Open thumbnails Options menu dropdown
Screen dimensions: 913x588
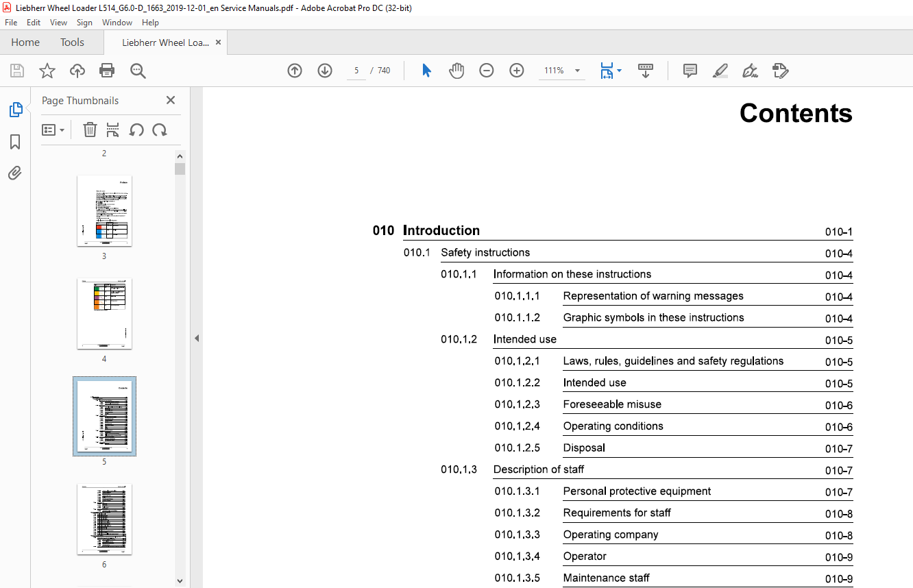[53, 130]
